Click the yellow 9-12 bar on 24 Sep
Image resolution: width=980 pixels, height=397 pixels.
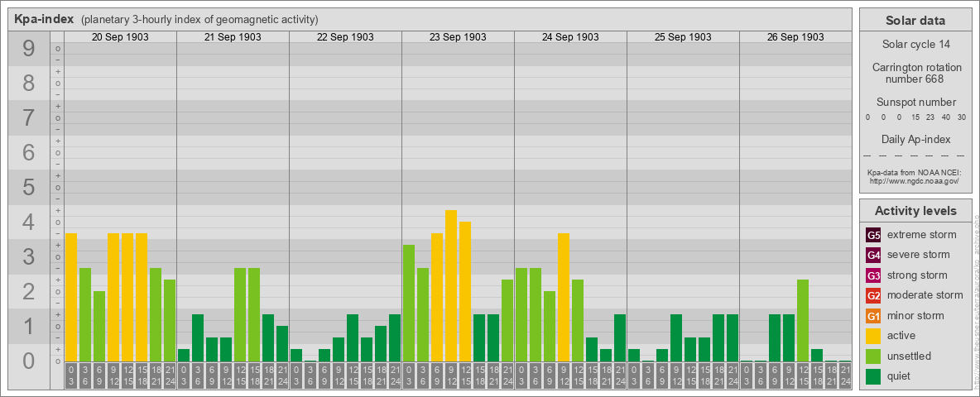point(563,297)
